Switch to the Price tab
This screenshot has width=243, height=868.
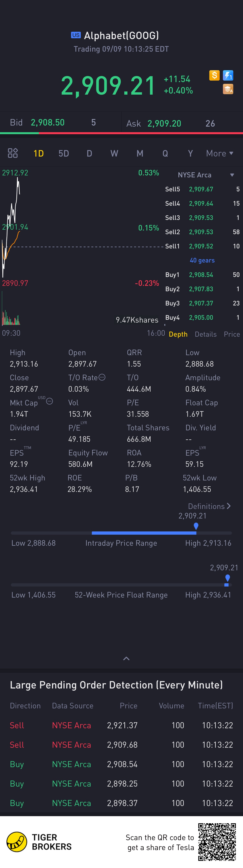click(x=232, y=334)
